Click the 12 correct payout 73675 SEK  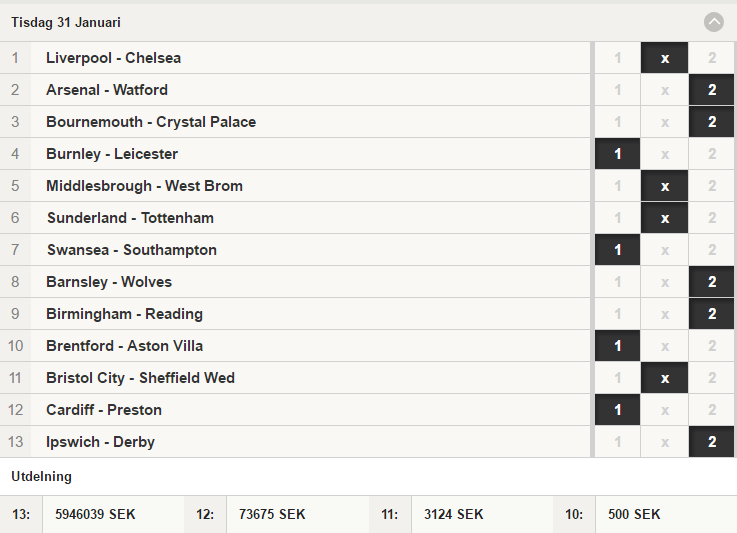(272, 514)
